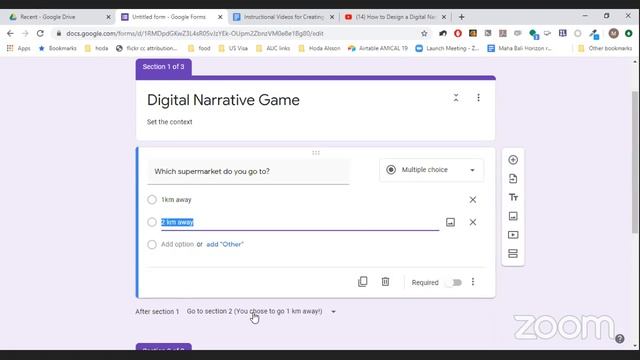Viewport: 640px width, 360px height.
Task: Click the question drag handle dots
Action: [316, 153]
